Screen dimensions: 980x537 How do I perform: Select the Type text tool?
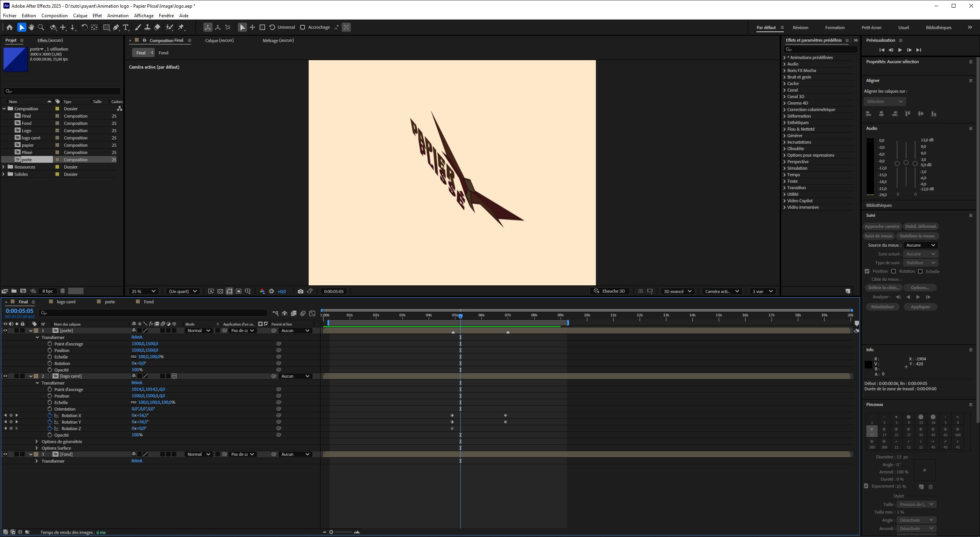[x=126, y=27]
